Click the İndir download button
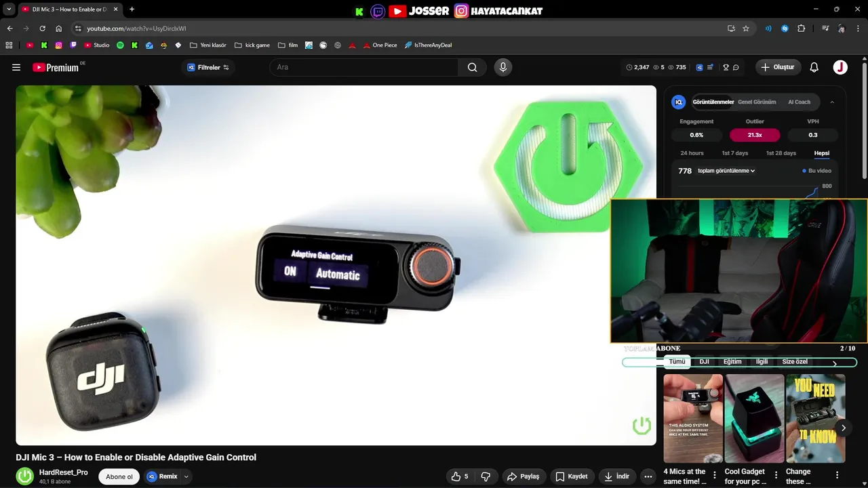This screenshot has height=488, width=868. pos(617,476)
